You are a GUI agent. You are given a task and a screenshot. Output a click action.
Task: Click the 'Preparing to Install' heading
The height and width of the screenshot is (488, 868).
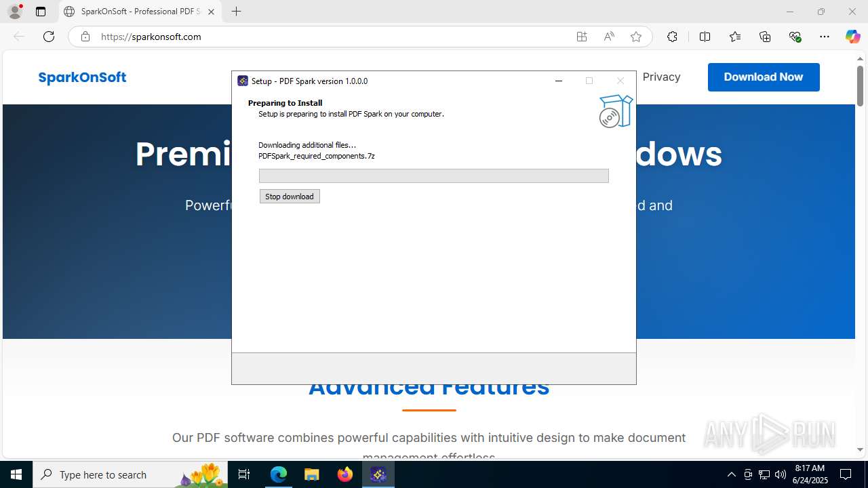point(285,103)
